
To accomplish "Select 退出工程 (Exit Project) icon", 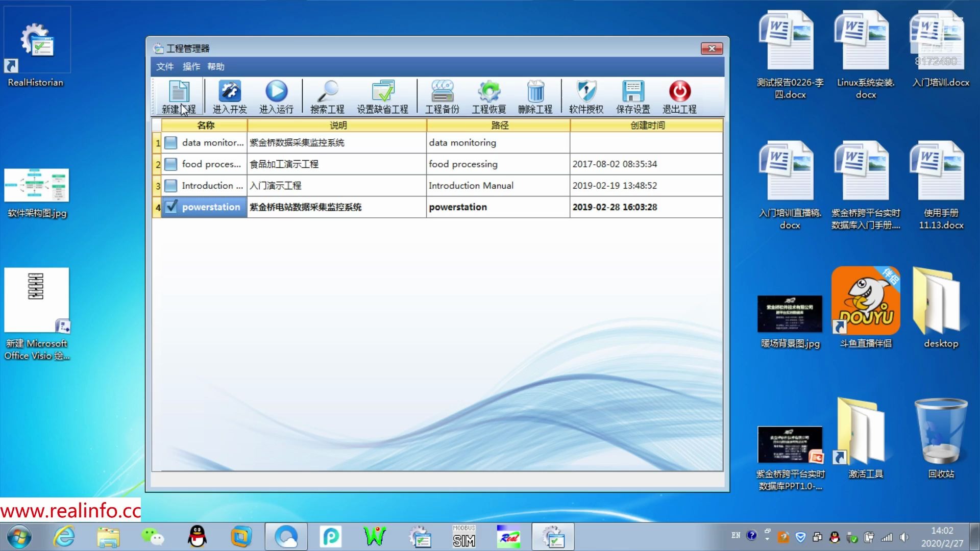I will [680, 97].
